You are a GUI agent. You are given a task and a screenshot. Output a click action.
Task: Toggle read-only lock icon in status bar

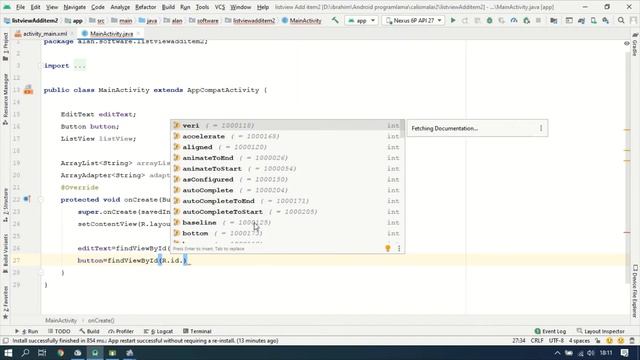598,340
